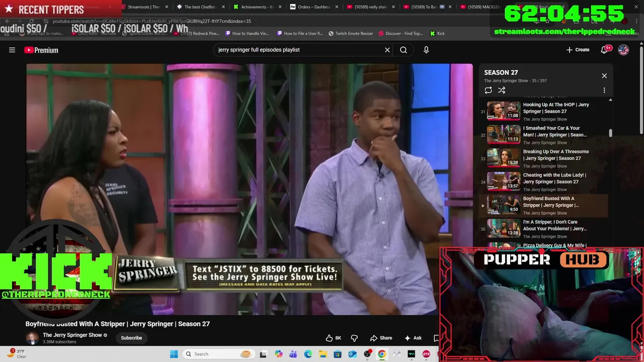Select the current Boyfriend Busted With A Stripper row
The width and height of the screenshot is (644, 362).
(543, 205)
